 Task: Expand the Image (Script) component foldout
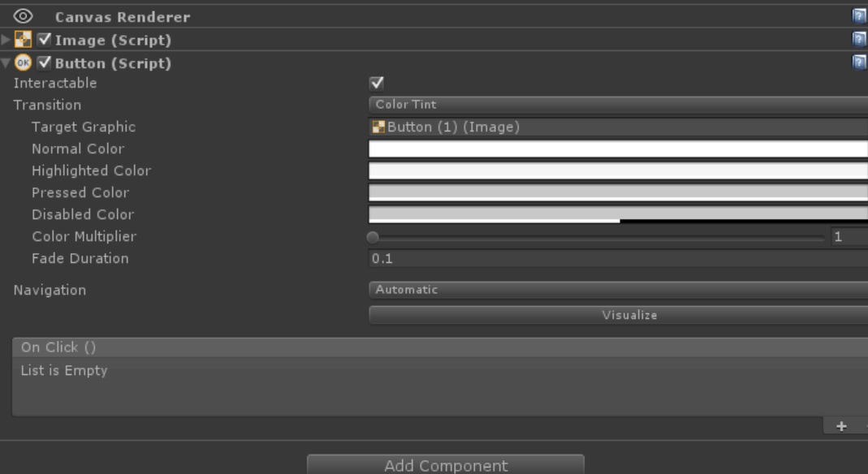click(x=6, y=40)
